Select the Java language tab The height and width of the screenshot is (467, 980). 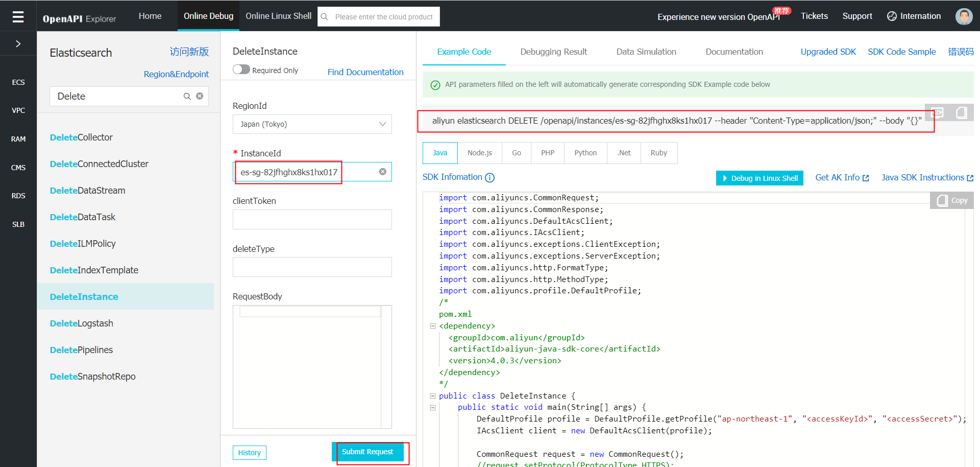(x=440, y=153)
